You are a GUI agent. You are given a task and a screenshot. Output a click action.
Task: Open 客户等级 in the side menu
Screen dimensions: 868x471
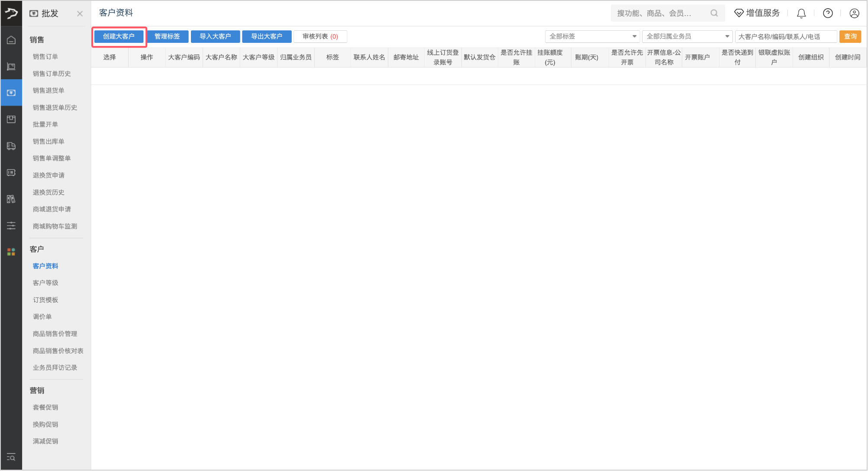tap(45, 283)
